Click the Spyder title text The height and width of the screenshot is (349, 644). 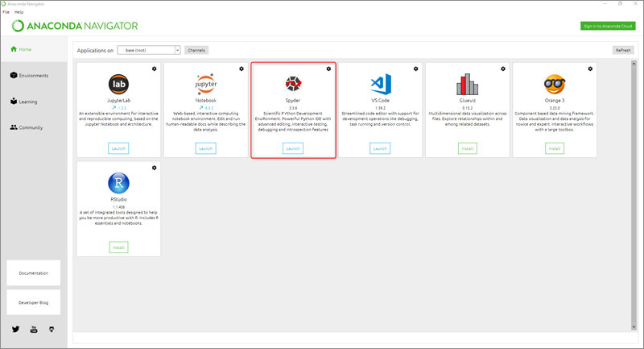coord(293,100)
